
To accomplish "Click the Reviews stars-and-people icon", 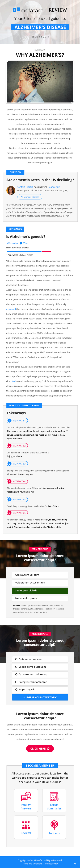I will pyautogui.click(x=26, y=825).
